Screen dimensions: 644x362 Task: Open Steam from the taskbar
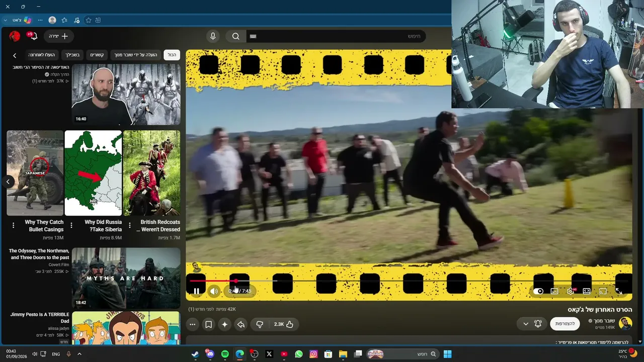[x=195, y=354]
